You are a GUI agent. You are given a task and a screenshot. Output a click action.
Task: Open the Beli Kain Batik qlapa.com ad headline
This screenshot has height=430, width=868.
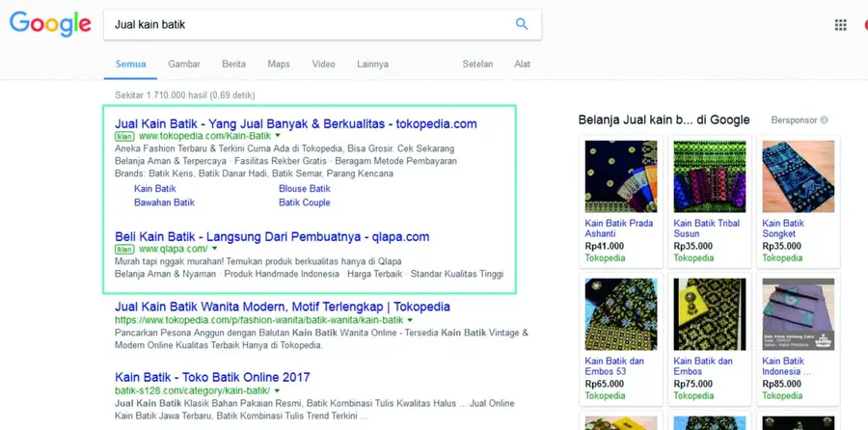pyautogui.click(x=272, y=237)
